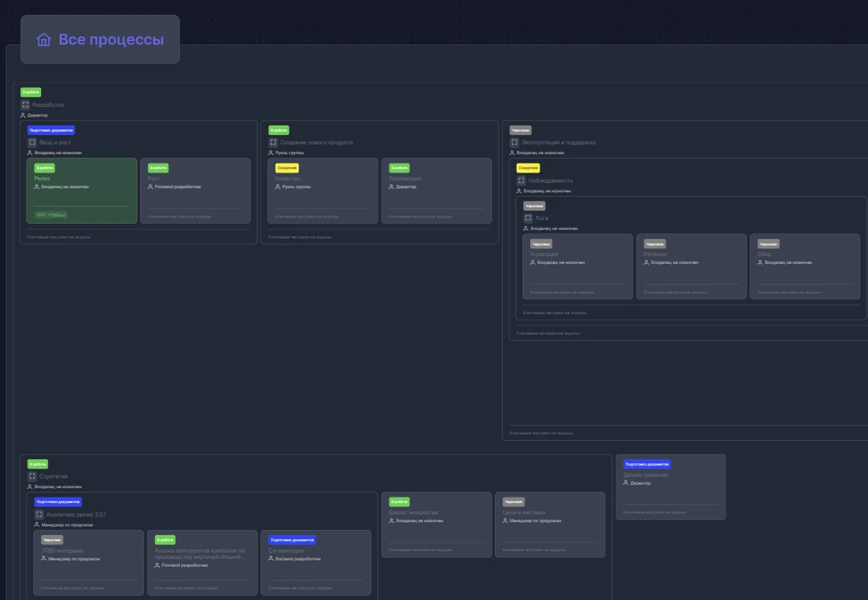The image size is (868, 600).
Task: Click the Черновик badge on Сбор card
Action: pos(768,243)
